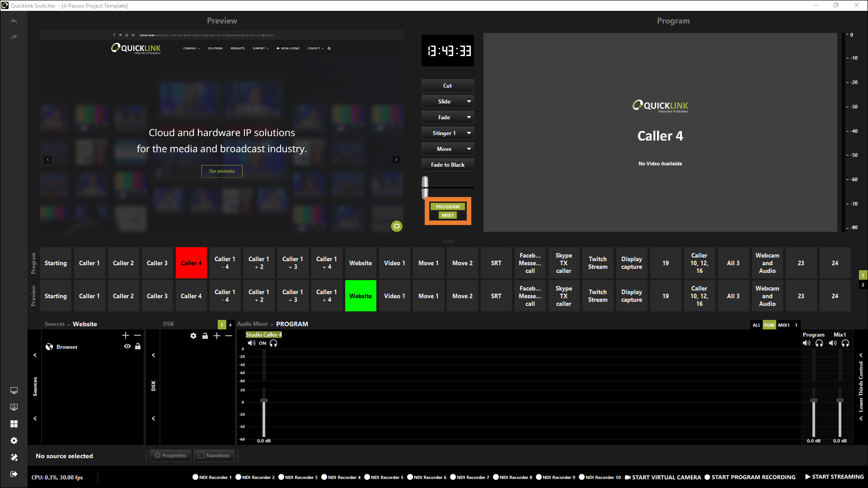
Task: Open the Slide transition dropdown arrow
Action: click(x=469, y=102)
